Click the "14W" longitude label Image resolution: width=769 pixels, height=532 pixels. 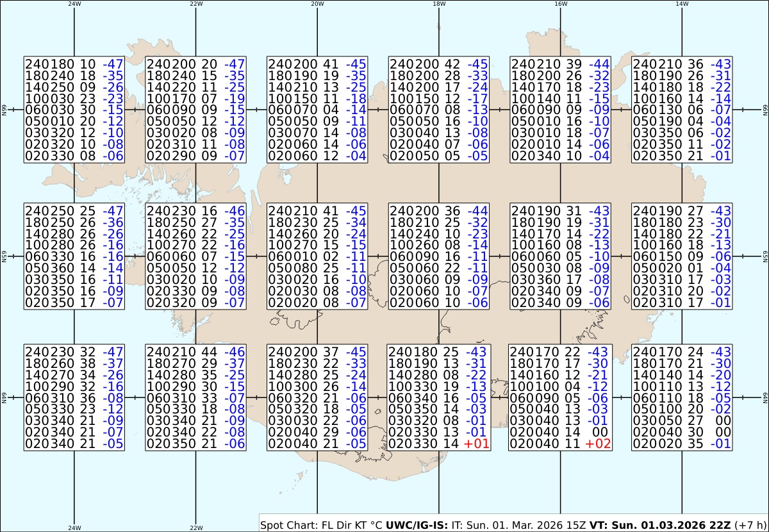point(682,4)
